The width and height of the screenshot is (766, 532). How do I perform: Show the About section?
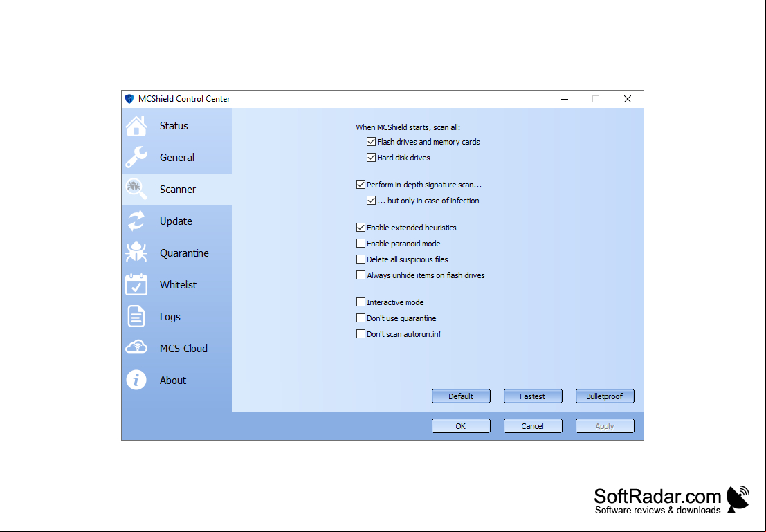[x=173, y=380]
